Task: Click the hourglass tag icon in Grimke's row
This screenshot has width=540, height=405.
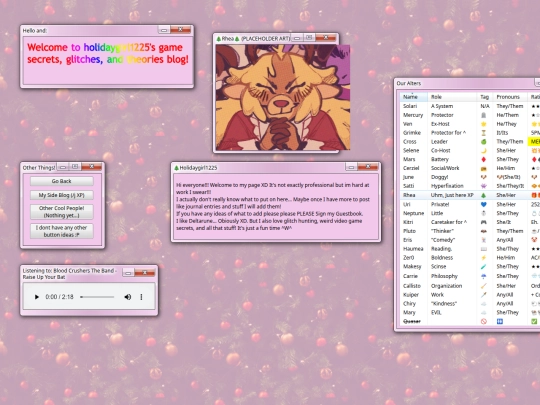Action: tap(484, 133)
